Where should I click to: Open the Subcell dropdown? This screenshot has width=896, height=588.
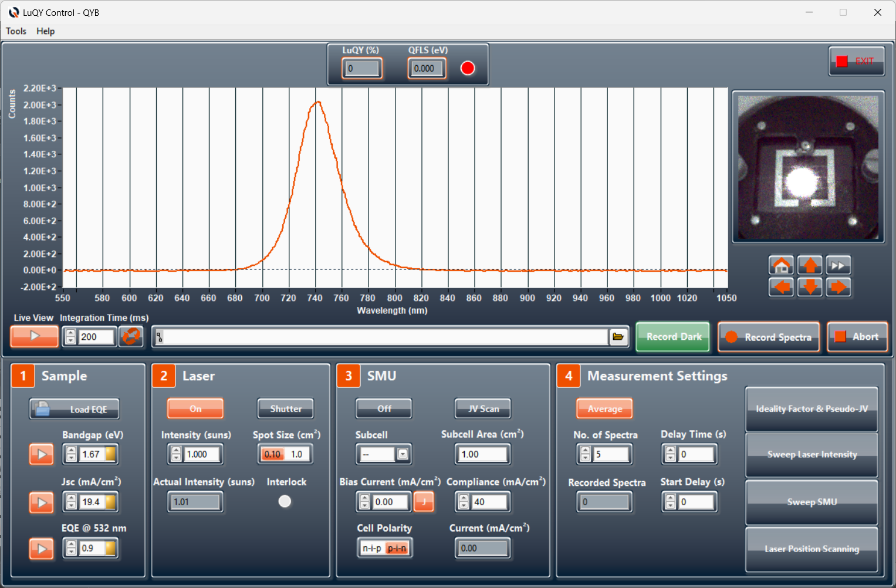pos(403,454)
